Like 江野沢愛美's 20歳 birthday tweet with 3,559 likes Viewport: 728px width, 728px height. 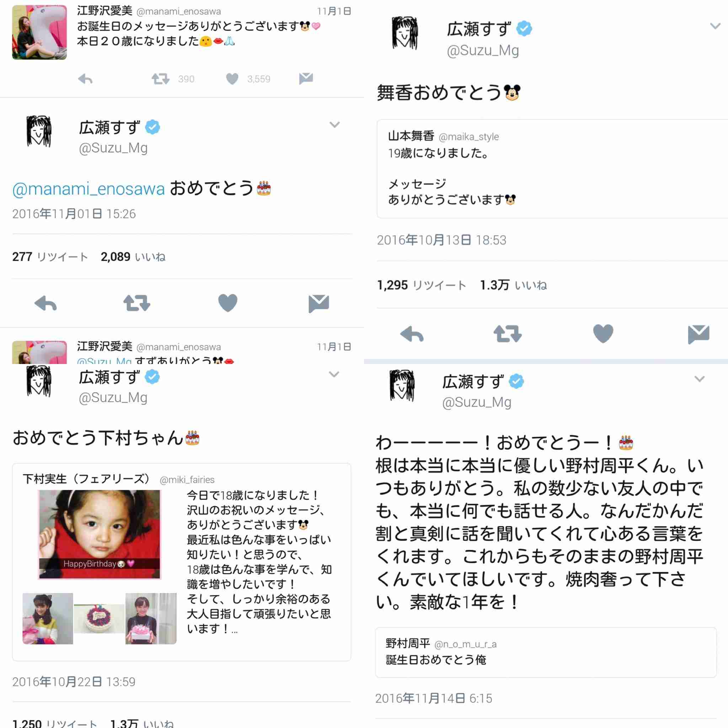(232, 79)
